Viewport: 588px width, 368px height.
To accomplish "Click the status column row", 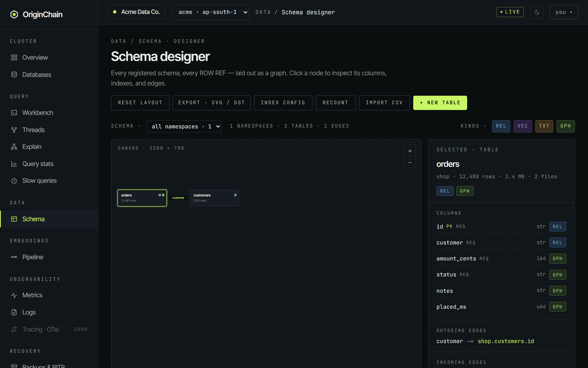I will point(501,275).
